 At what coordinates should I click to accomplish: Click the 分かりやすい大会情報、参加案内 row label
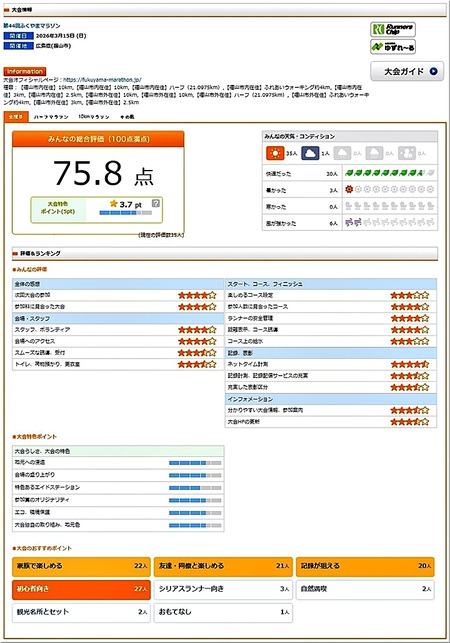[x=265, y=410]
